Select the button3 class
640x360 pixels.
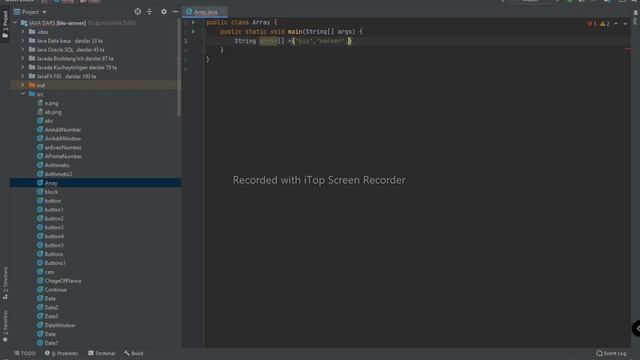pyautogui.click(x=50, y=227)
